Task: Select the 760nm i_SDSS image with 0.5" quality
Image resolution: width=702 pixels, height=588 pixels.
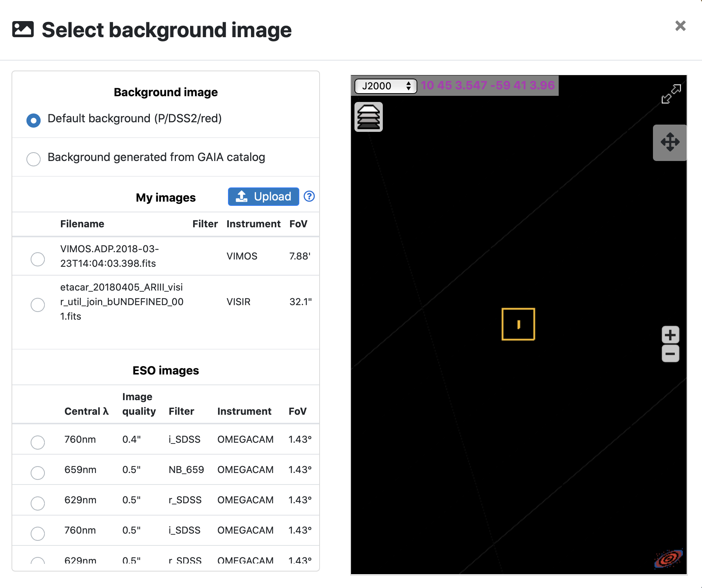Action: [38, 533]
